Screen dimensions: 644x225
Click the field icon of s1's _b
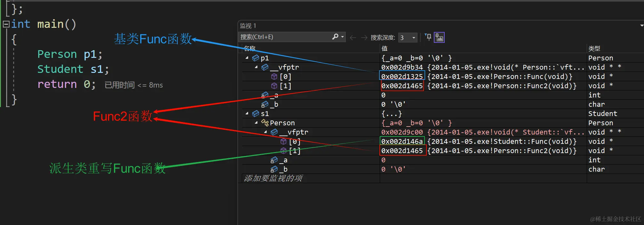click(x=274, y=169)
